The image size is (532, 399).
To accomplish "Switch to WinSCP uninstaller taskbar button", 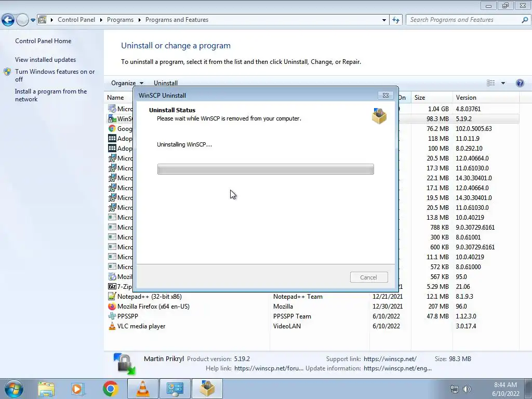I will (x=207, y=389).
